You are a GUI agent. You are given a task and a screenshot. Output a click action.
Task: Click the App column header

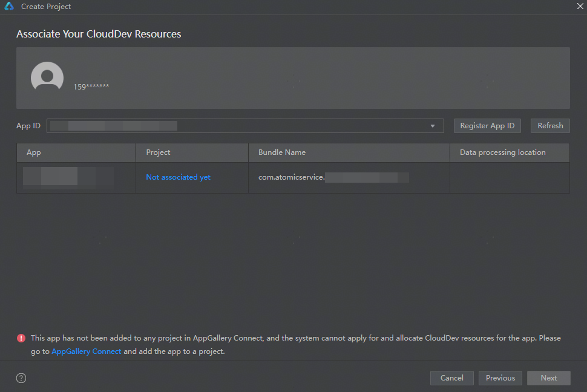[34, 152]
